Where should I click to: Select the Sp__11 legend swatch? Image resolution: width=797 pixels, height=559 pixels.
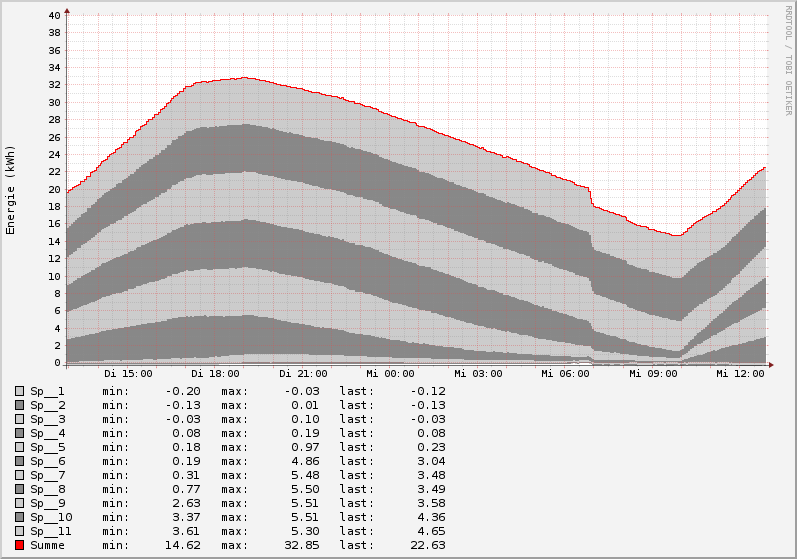(19, 531)
